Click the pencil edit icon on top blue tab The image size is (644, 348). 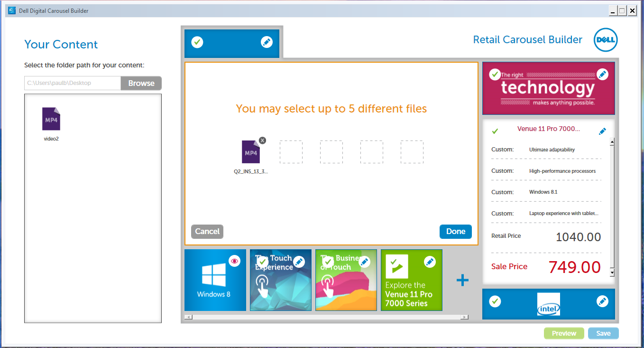click(x=267, y=42)
